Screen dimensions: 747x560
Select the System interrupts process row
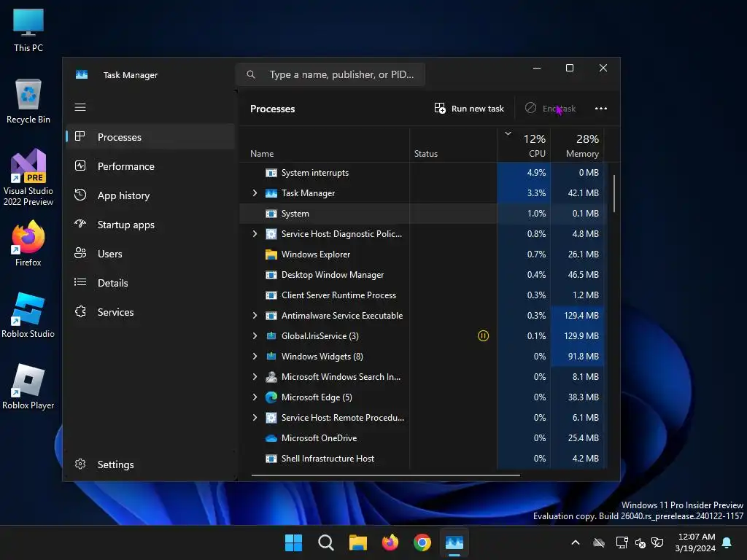click(x=422, y=172)
